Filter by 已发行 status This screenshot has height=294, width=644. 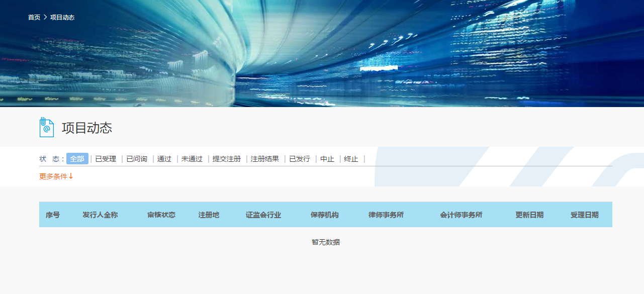(x=300, y=159)
